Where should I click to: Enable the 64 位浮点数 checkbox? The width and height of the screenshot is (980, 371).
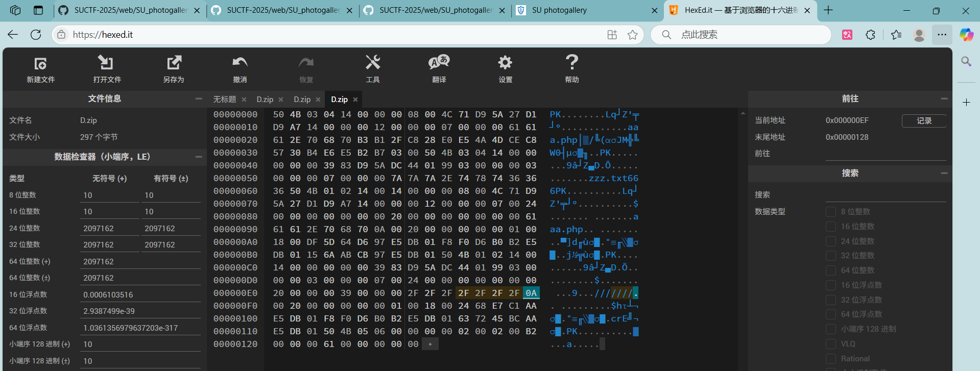pos(831,314)
